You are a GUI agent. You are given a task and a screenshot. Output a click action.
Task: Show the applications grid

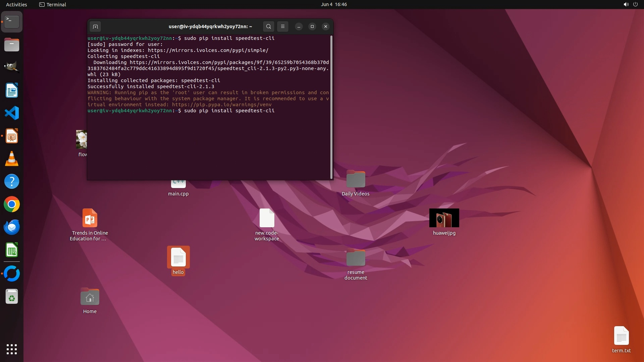[12, 349]
